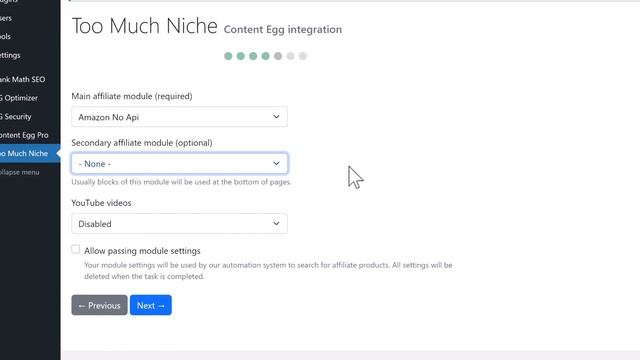Open Rank Math SEO in sidebar
640x360 pixels.
coord(23,80)
